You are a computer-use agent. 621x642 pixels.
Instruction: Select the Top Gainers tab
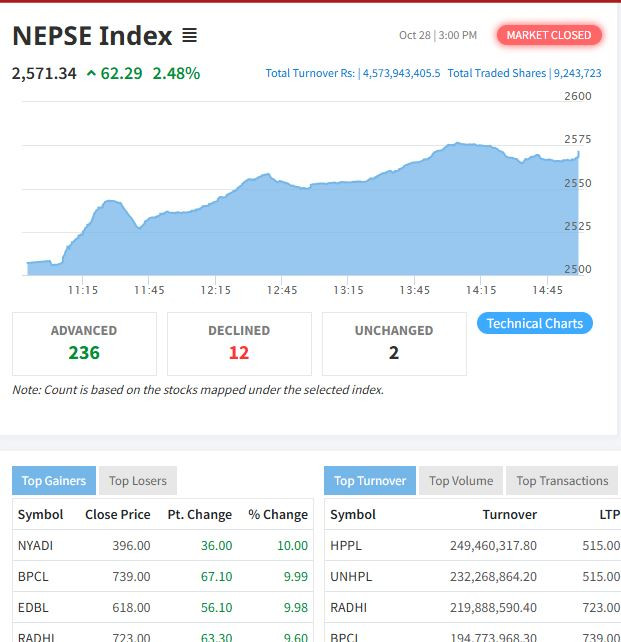pyautogui.click(x=54, y=481)
